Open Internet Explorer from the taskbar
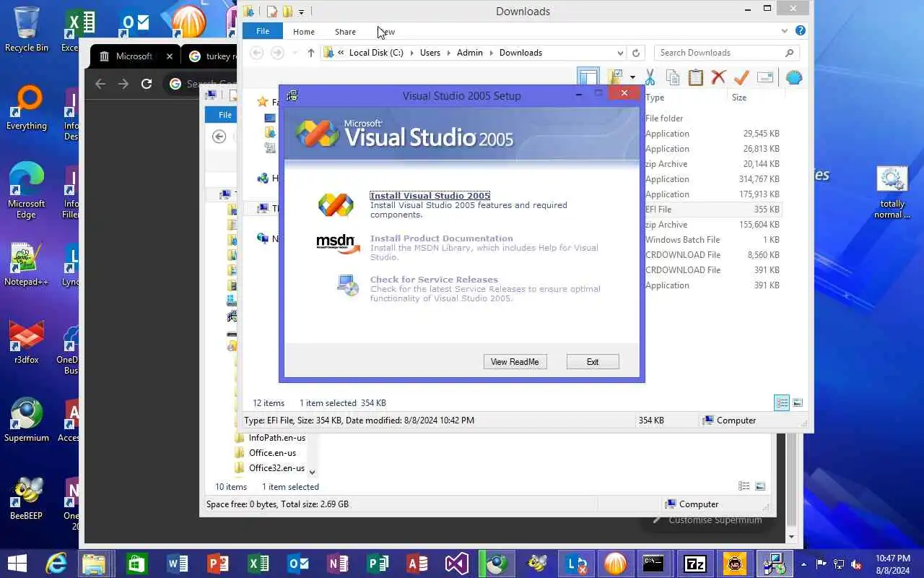 point(56,564)
